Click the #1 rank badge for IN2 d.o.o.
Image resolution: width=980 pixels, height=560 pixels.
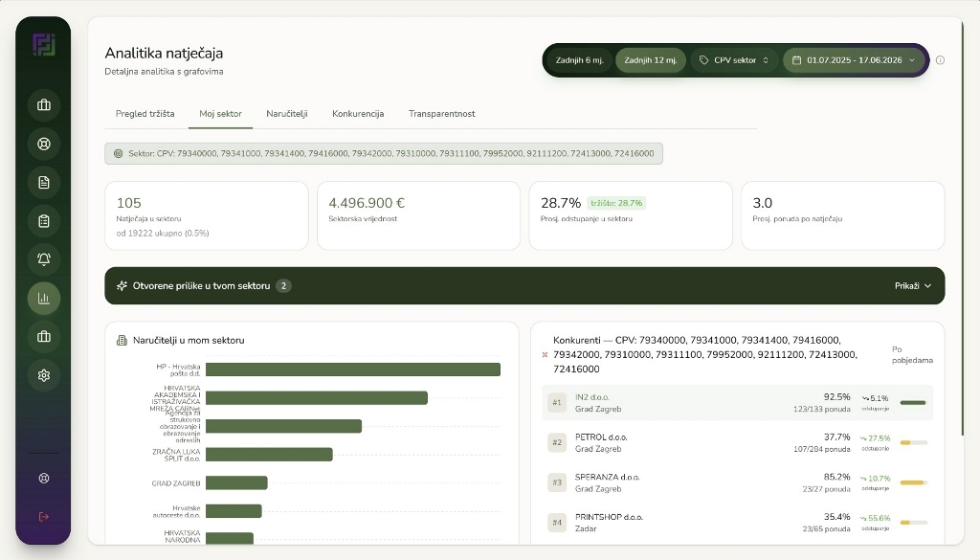557,402
